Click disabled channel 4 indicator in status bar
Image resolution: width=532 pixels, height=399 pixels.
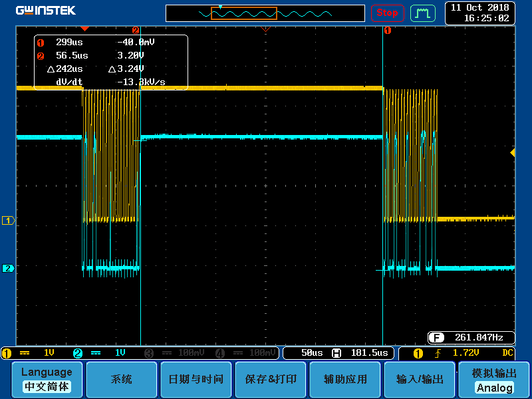(x=220, y=354)
